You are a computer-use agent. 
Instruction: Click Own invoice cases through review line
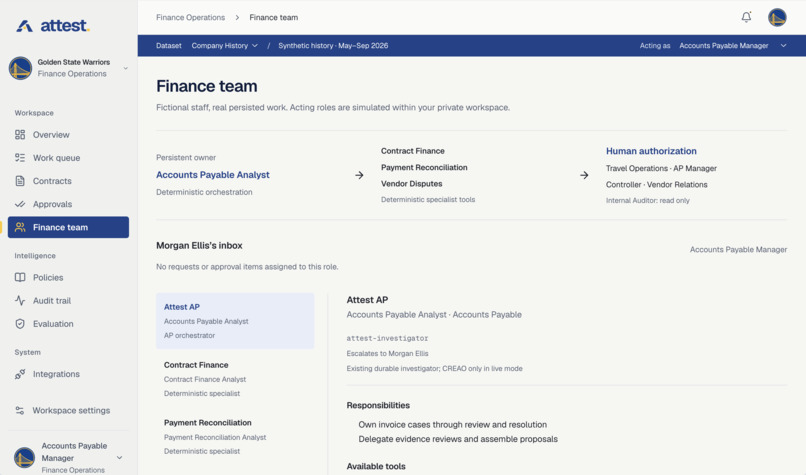point(452,425)
